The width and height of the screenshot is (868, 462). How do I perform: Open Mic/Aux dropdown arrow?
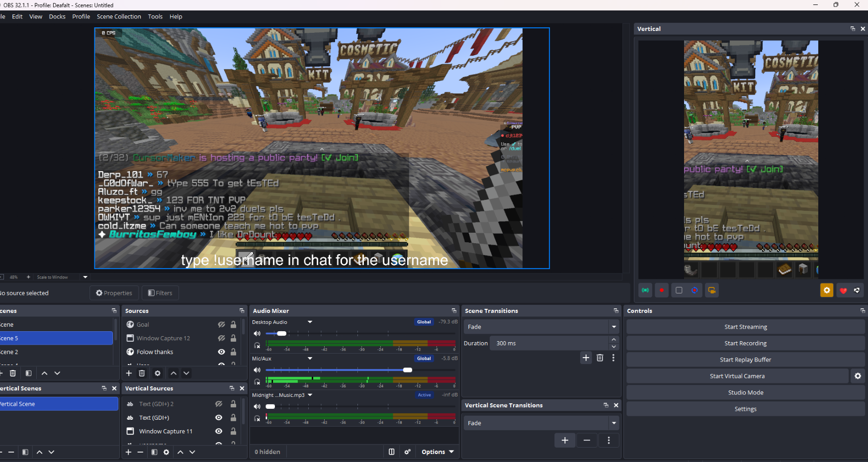[310, 359]
